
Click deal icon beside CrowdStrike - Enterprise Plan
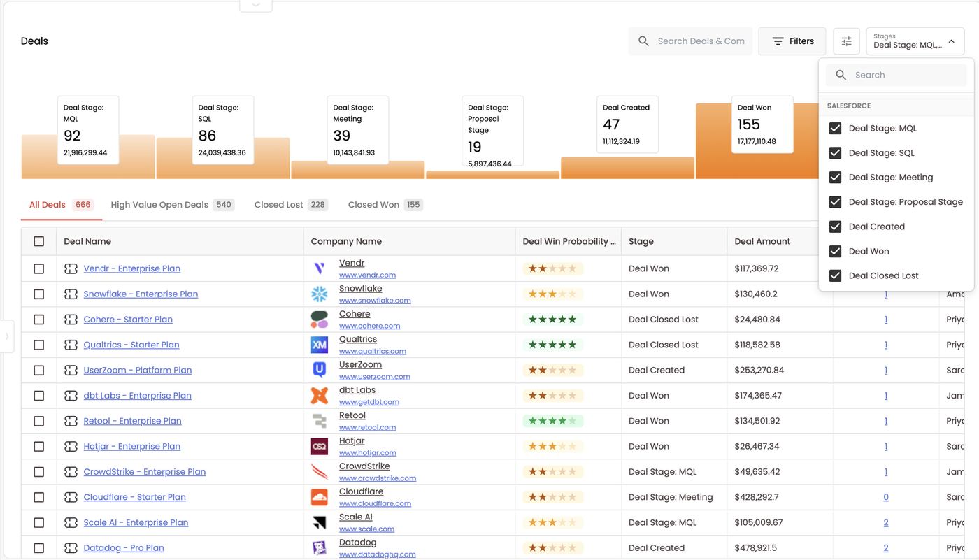click(71, 472)
